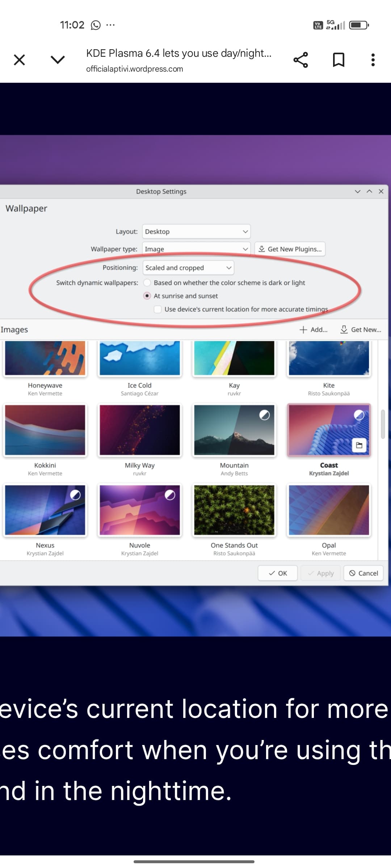
Task: Click the Switch dynamic wallpapers label
Action: click(97, 282)
